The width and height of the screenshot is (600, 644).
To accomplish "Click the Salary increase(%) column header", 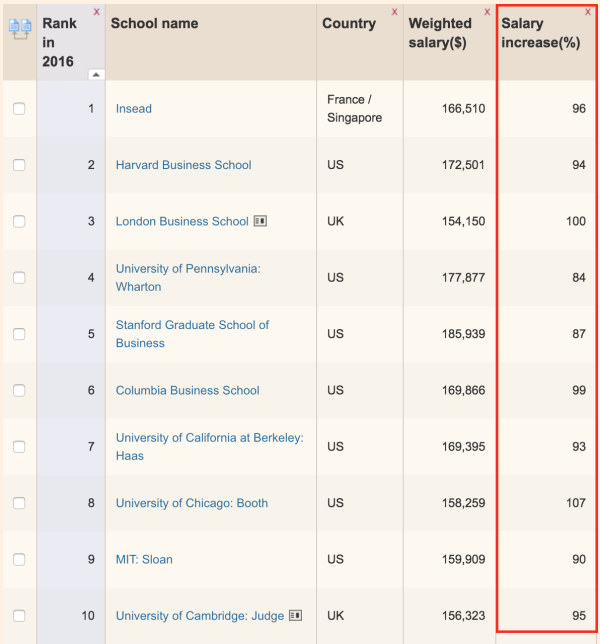I will (540, 31).
